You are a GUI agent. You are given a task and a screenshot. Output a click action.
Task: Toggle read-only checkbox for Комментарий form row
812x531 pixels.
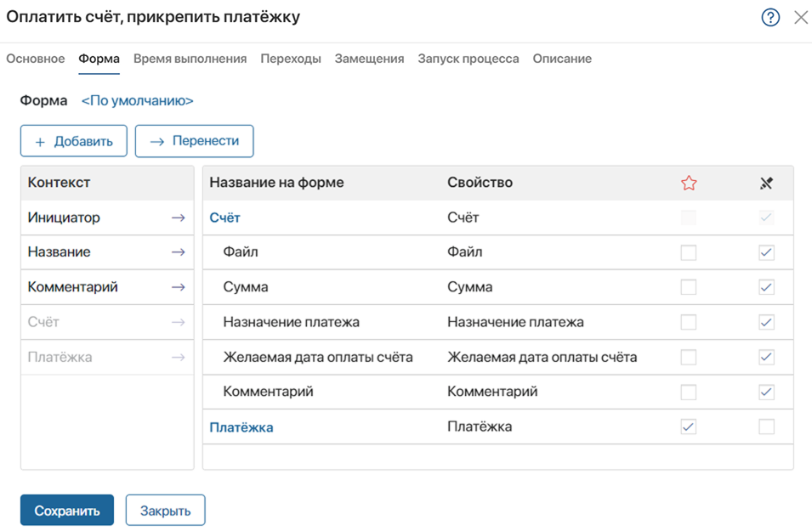[766, 393]
